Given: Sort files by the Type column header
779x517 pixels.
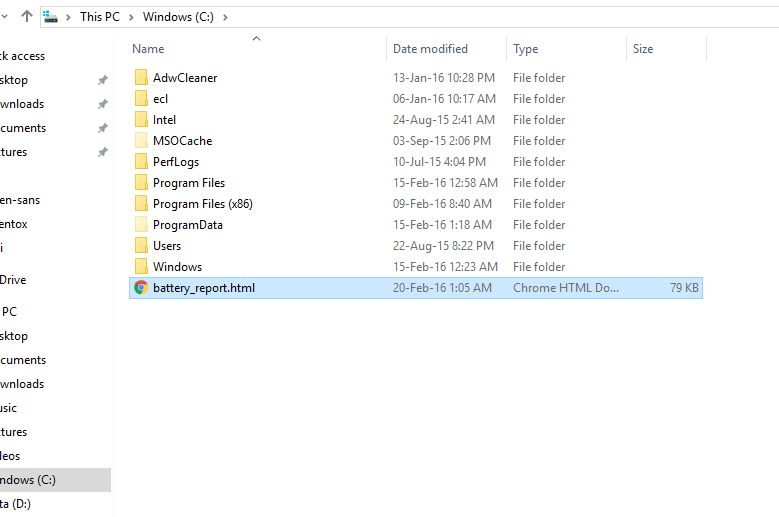Looking at the screenshot, I should [x=526, y=49].
